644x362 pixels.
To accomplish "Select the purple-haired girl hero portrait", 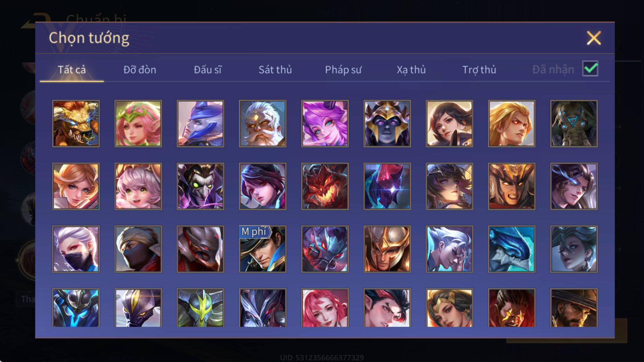I will click(325, 123).
